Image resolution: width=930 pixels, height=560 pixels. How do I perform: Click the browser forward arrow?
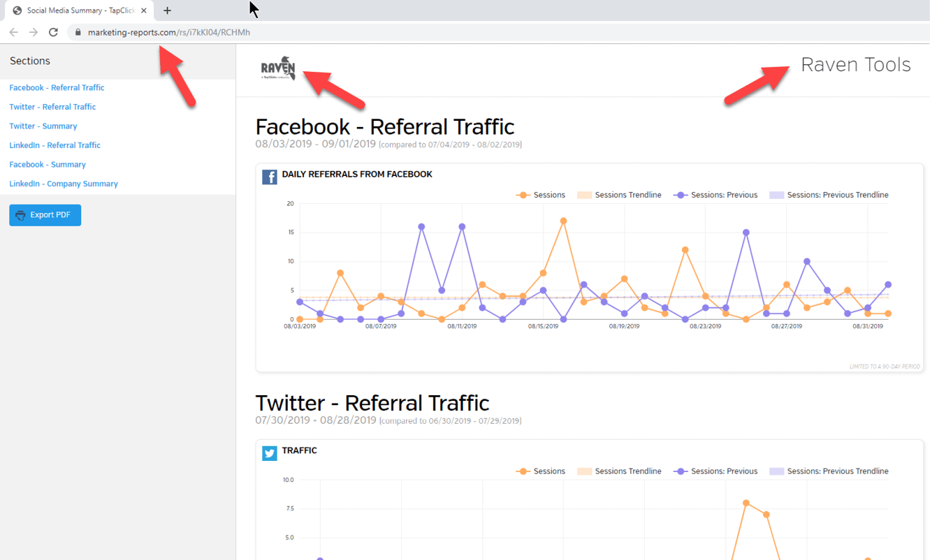[x=34, y=32]
